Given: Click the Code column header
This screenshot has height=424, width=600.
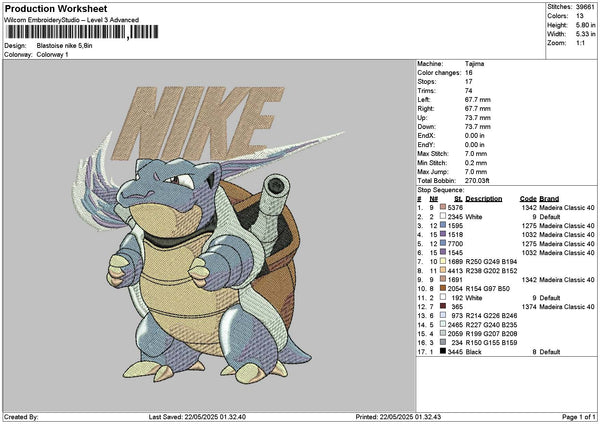Looking at the screenshot, I should (x=528, y=199).
